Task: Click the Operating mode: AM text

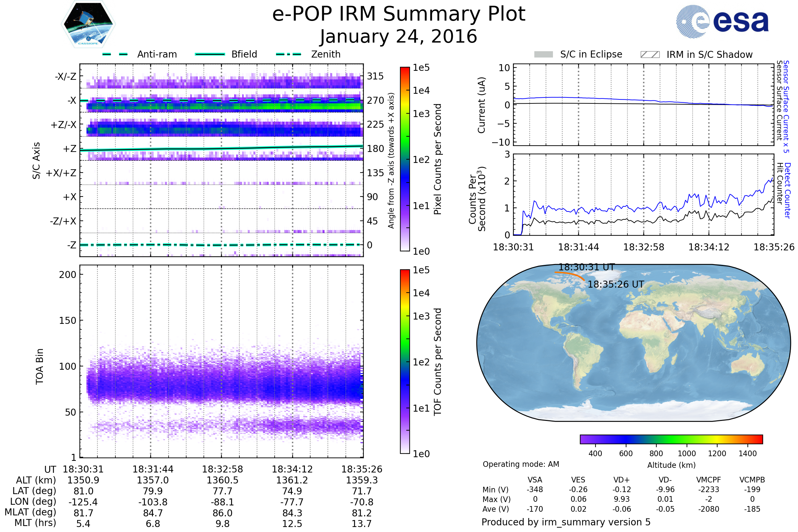Action: pyautogui.click(x=521, y=464)
